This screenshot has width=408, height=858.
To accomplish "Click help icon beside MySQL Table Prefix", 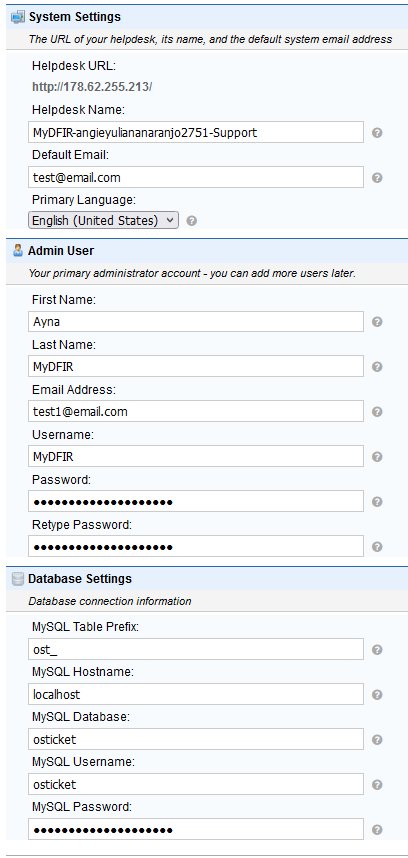I will click(377, 650).
